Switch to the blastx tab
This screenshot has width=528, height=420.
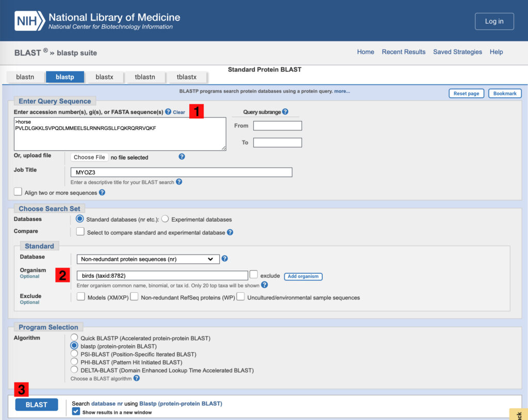coord(104,77)
